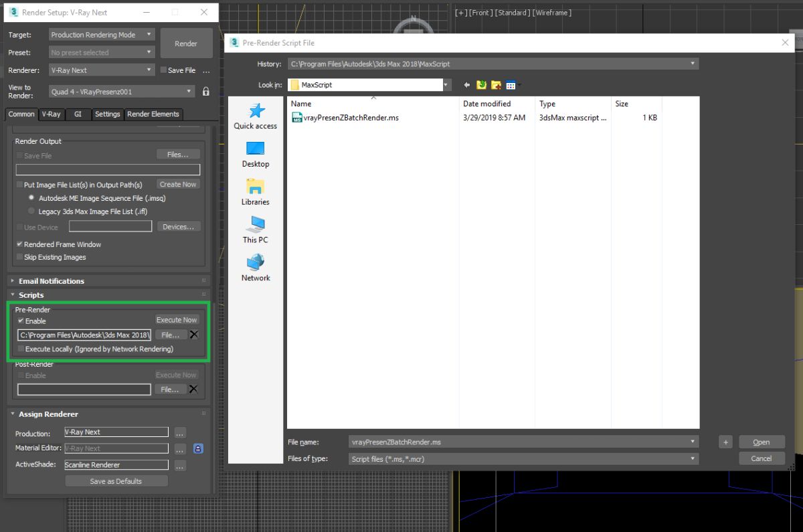Viewport: 803px width, 532px height.
Task: Click the Pre-Render script path field
Action: [84, 335]
